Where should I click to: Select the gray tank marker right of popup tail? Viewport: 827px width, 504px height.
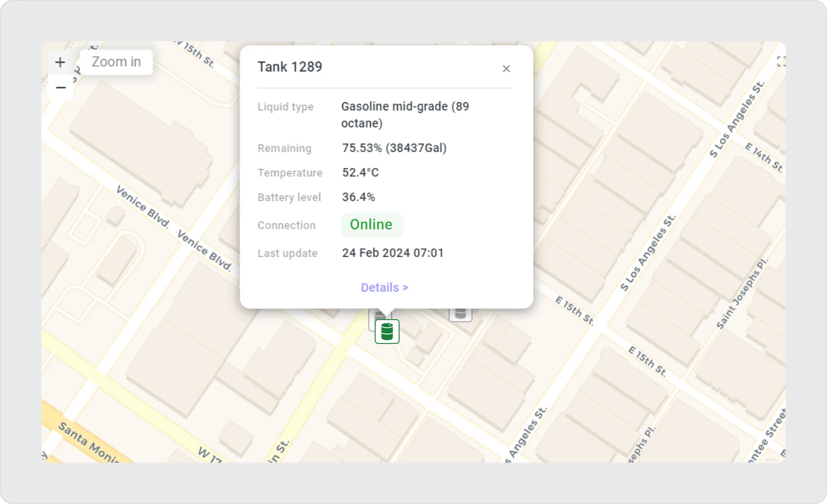point(460,314)
